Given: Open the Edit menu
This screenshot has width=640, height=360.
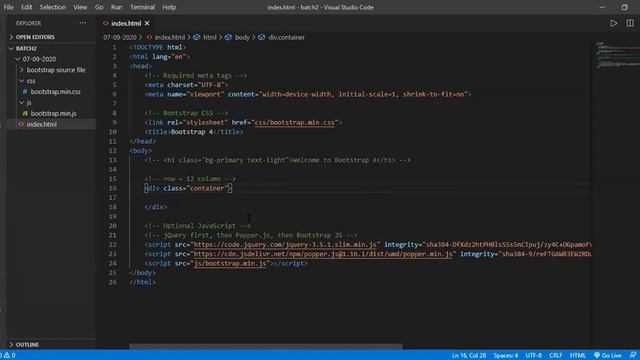Looking at the screenshot, I should [x=27, y=7].
